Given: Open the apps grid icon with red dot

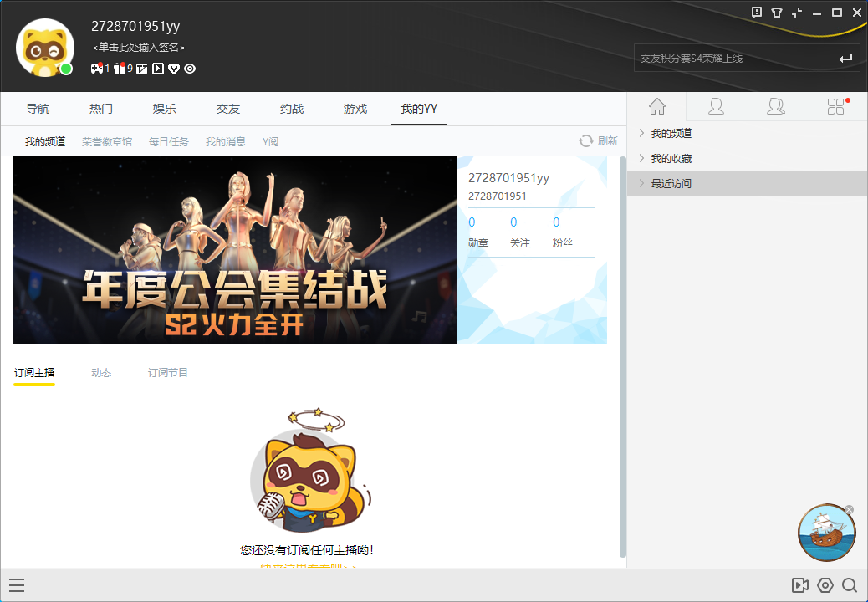Looking at the screenshot, I should coord(835,106).
